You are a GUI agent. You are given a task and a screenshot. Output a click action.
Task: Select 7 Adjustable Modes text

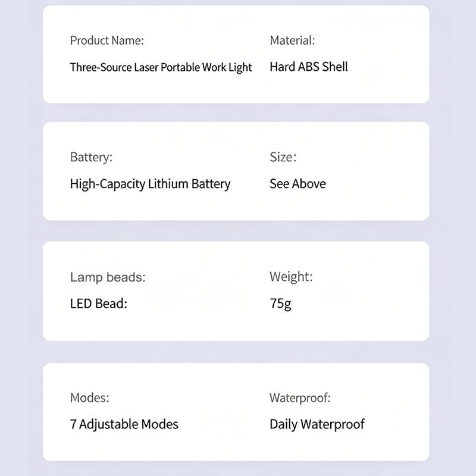[124, 424]
